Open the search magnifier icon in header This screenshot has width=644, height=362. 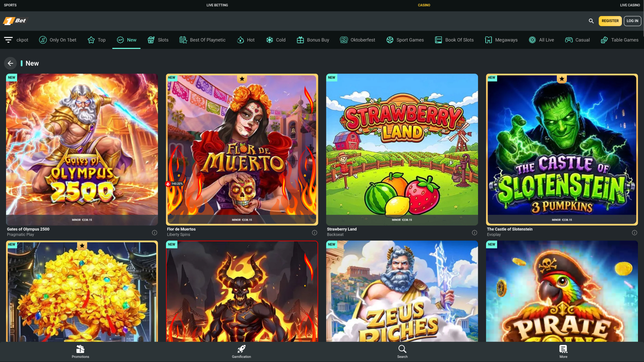(591, 21)
